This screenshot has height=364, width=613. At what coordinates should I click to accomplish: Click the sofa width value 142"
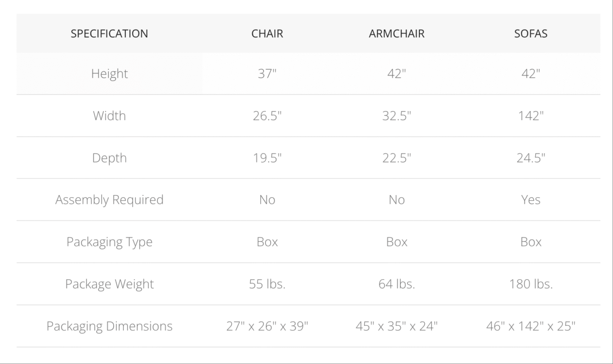[x=530, y=116]
